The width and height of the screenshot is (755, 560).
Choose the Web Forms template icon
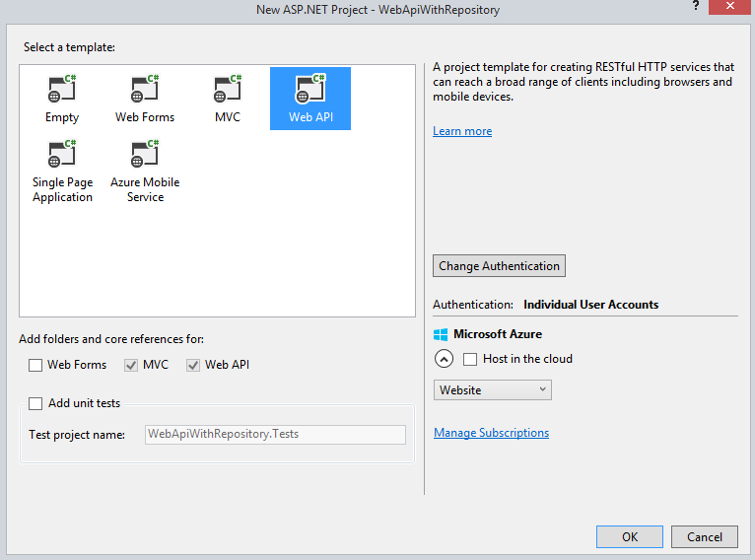click(x=145, y=90)
